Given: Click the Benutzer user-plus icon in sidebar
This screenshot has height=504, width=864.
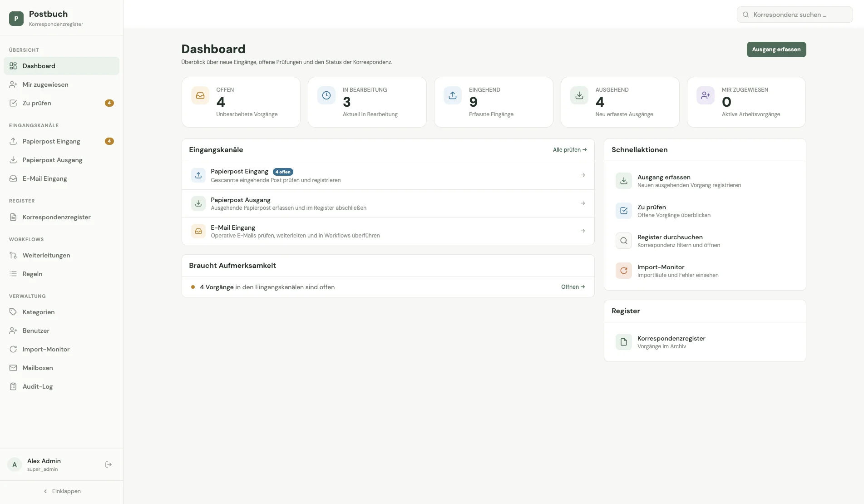Looking at the screenshot, I should (13, 331).
